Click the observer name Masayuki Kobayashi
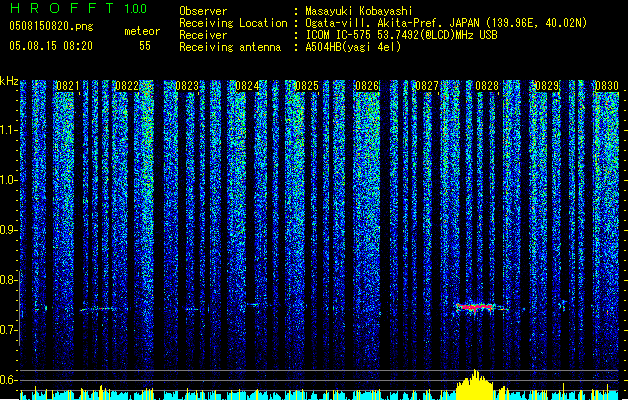 (x=358, y=11)
